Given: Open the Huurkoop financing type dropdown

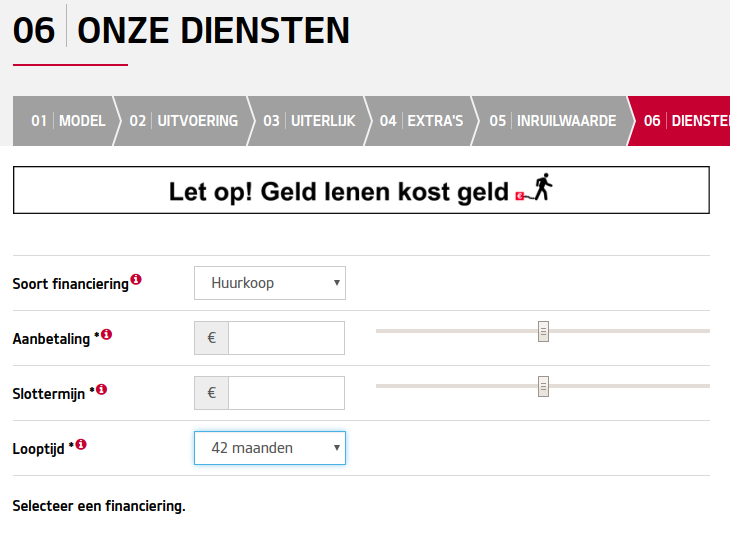Looking at the screenshot, I should pyautogui.click(x=270, y=283).
